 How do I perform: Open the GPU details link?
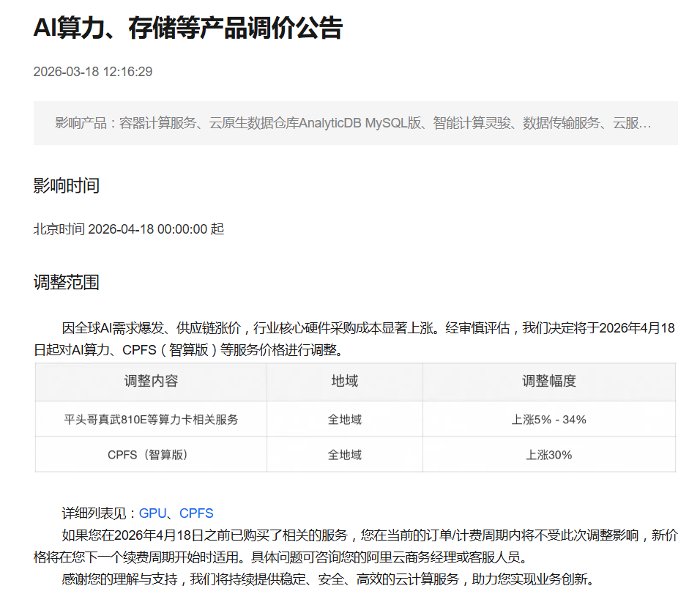click(152, 513)
